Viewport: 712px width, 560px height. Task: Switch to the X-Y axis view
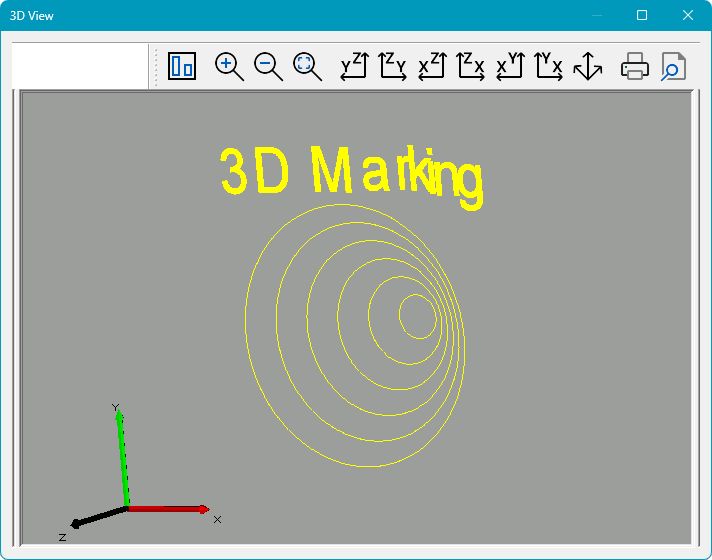[x=510, y=66]
